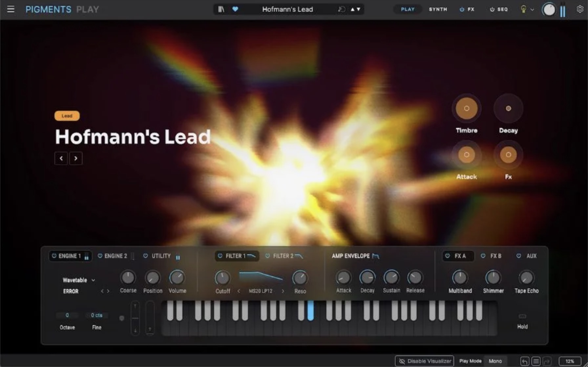Select the Utility tab
Viewport: 588px width, 367px height.
tap(161, 256)
